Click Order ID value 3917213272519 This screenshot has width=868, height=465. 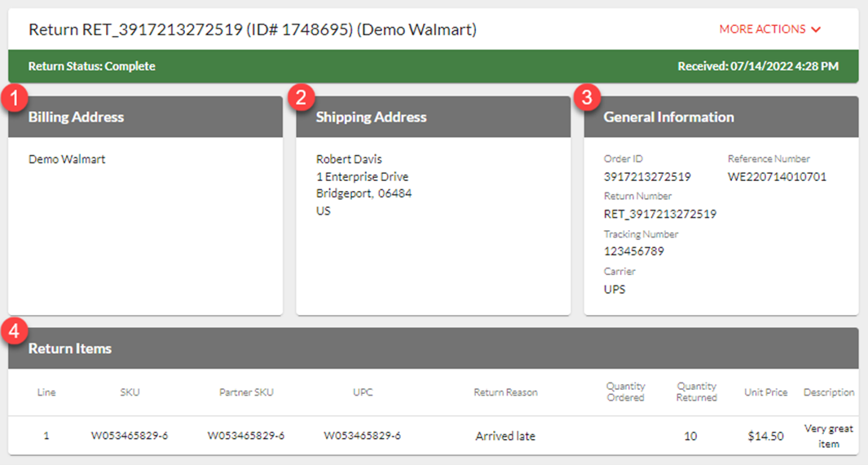pos(647,177)
